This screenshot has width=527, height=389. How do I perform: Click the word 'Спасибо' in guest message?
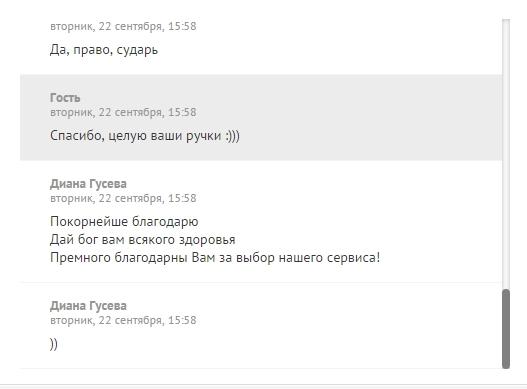point(77,136)
